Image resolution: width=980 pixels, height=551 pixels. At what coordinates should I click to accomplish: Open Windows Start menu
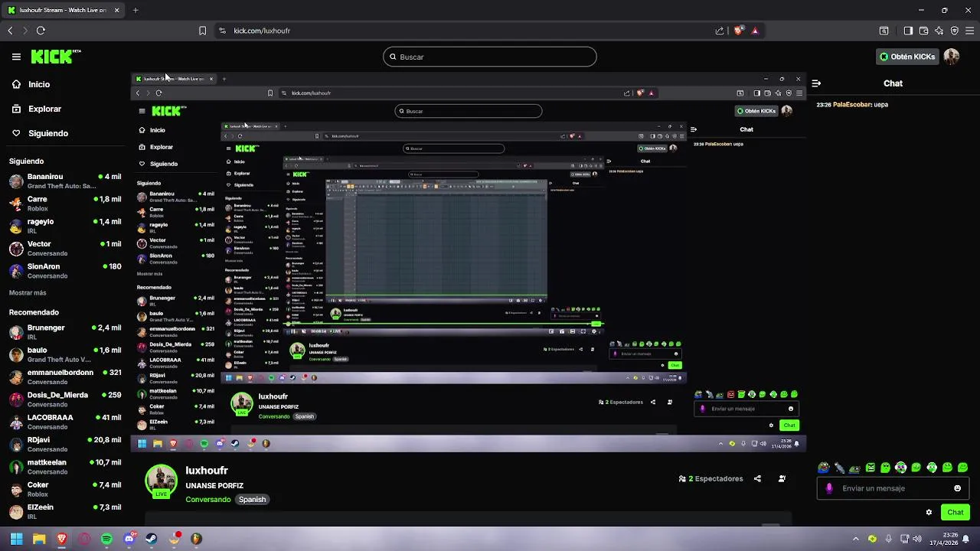(16, 539)
